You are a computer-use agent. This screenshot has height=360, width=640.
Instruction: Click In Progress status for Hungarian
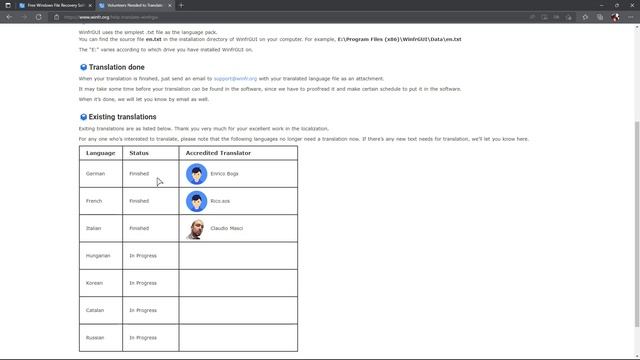(143, 256)
